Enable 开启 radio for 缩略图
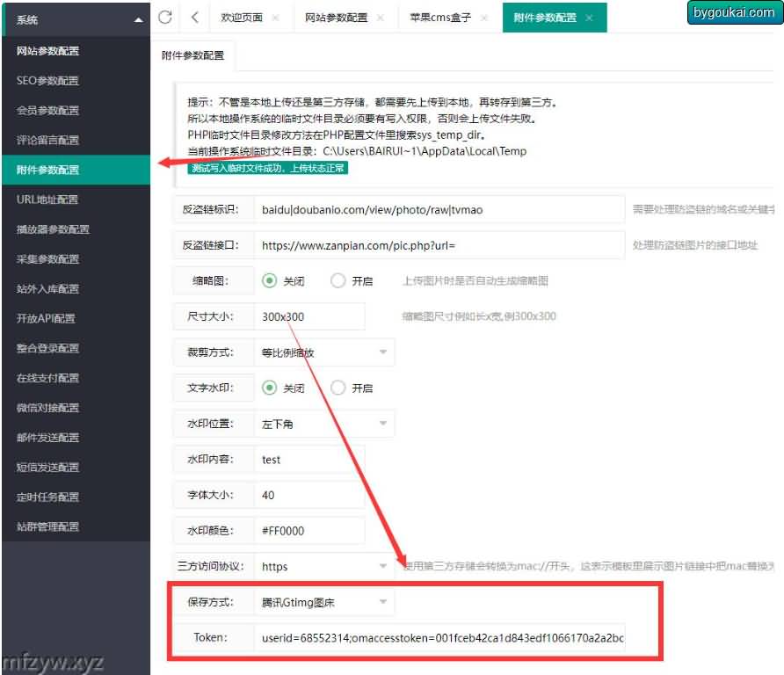This screenshot has height=675, width=784. coord(338,281)
